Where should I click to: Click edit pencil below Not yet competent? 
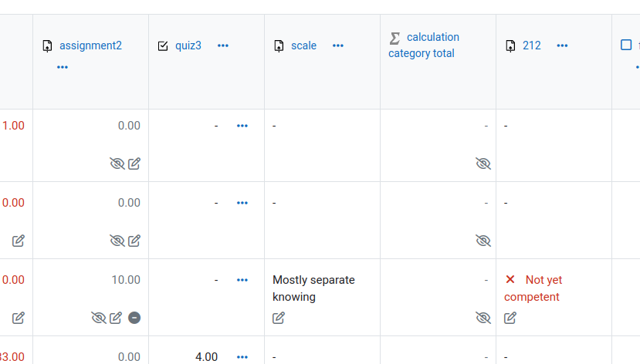510,318
